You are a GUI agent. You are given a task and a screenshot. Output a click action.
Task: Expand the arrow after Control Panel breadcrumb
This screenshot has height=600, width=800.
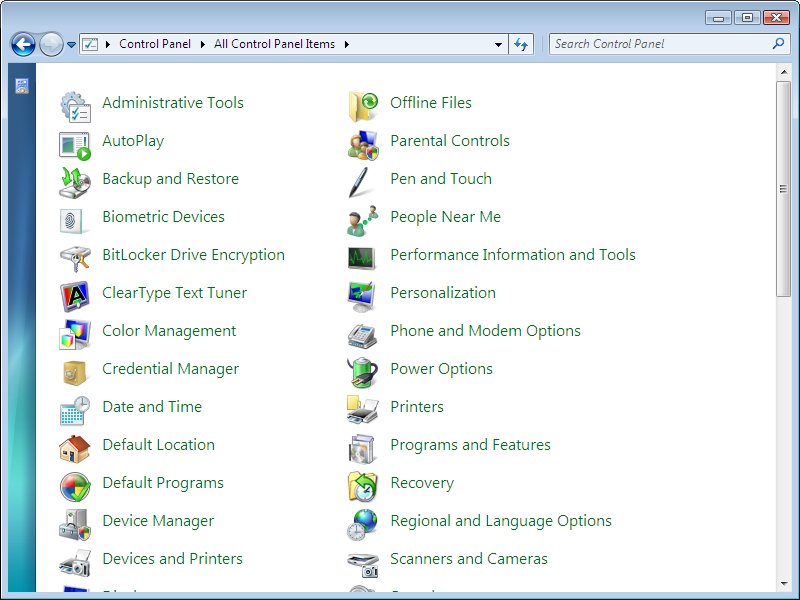coord(203,44)
